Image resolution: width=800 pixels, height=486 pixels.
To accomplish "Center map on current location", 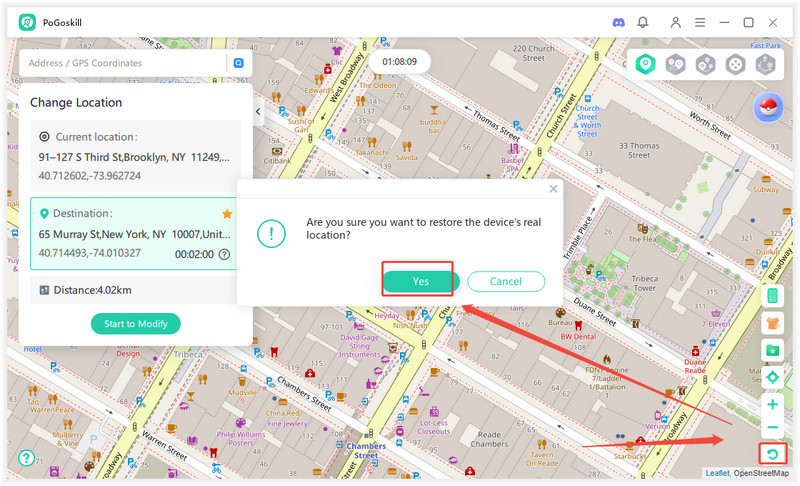I will tap(772, 377).
